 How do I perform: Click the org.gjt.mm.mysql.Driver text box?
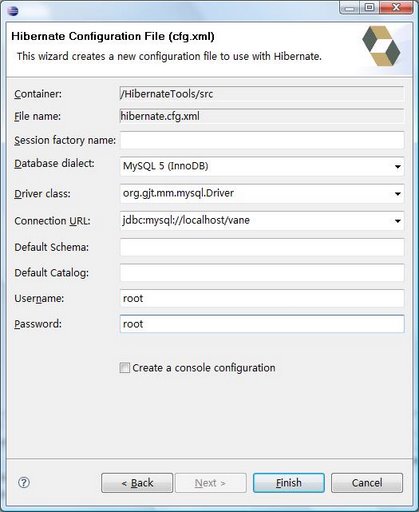click(x=256, y=194)
